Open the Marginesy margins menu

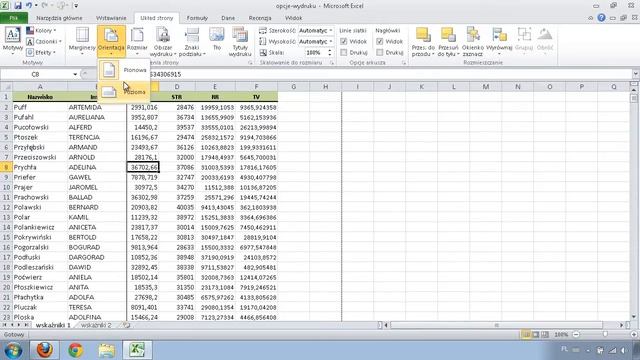[x=82, y=42]
